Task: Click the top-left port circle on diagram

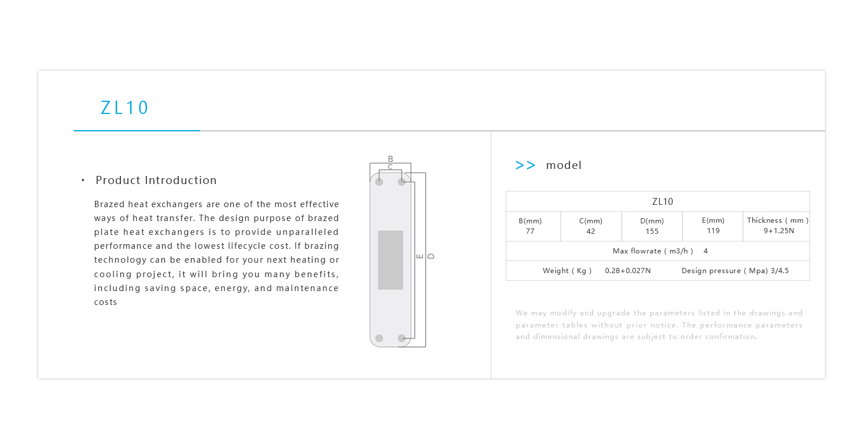Action: click(x=379, y=182)
